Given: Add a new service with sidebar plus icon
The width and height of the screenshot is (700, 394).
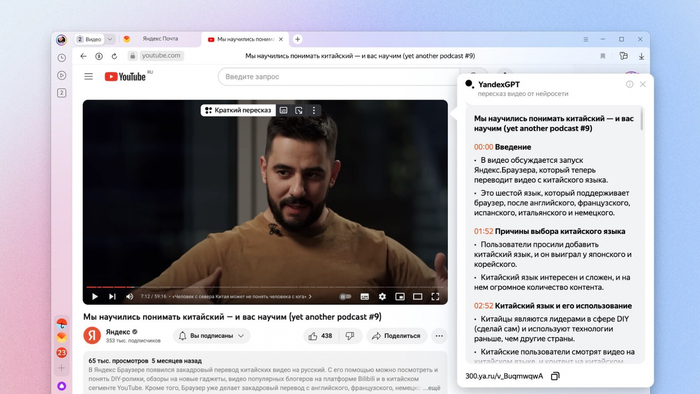Looking at the screenshot, I should [62, 368].
